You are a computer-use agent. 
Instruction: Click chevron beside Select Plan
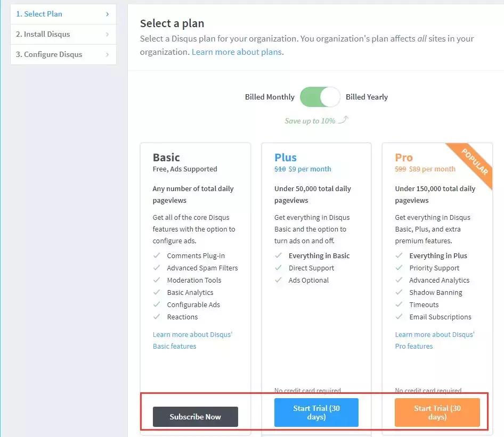(x=107, y=14)
